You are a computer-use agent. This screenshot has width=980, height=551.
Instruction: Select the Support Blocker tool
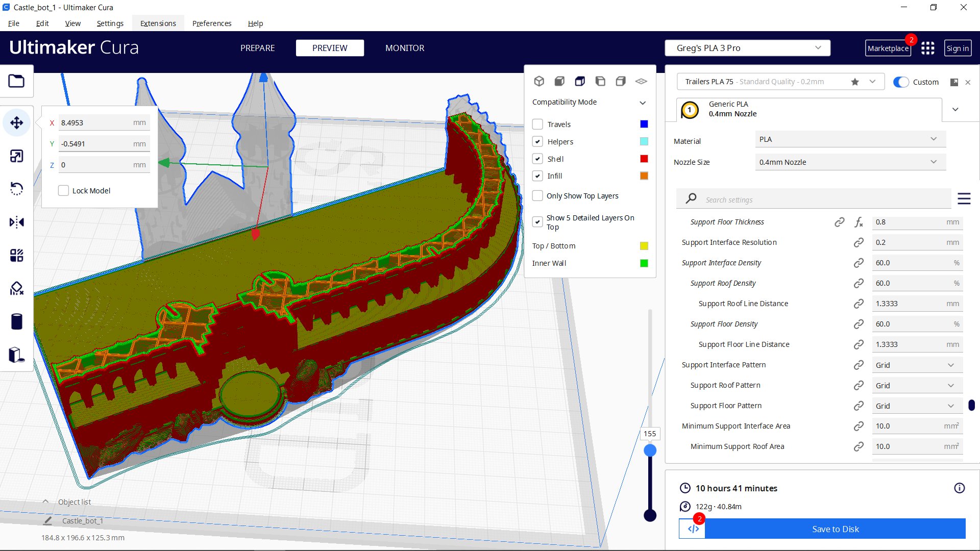point(17,288)
